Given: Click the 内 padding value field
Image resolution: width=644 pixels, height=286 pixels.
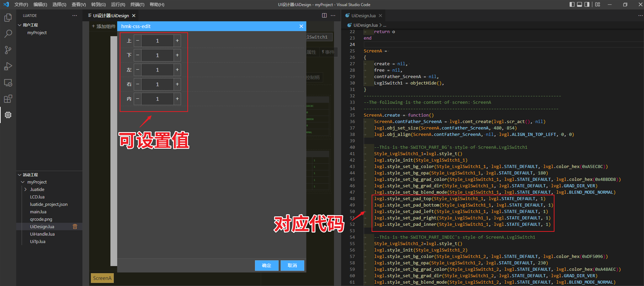Looking at the screenshot, I should tap(157, 99).
